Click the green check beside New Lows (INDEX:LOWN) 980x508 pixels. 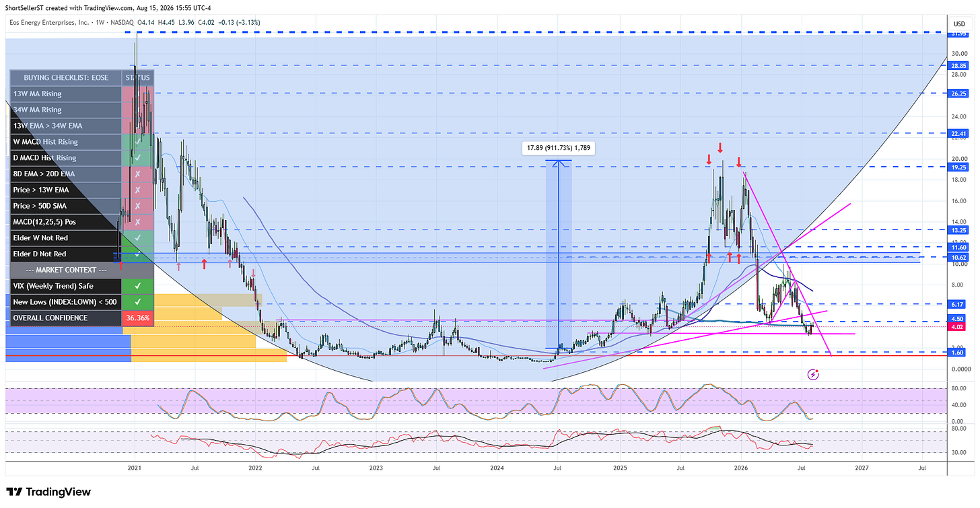(138, 302)
